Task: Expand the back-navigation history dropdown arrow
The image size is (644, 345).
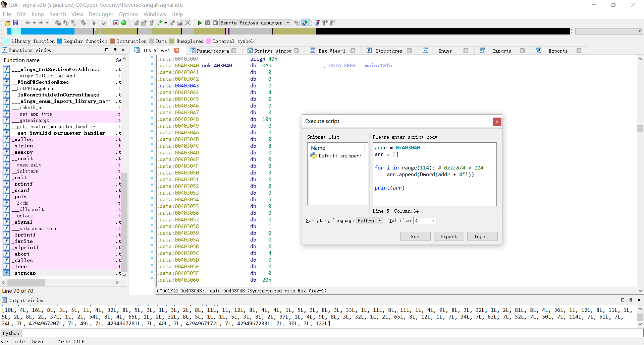Action: 34,23
